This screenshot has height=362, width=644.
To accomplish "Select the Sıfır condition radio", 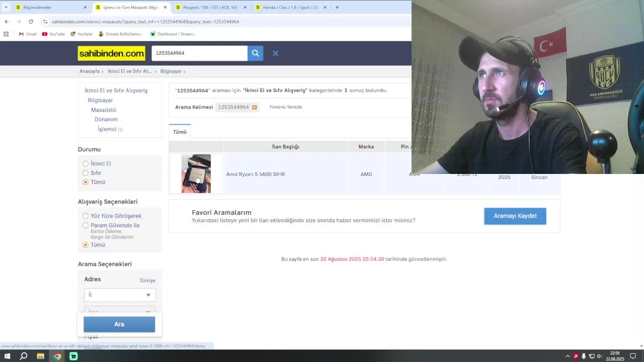I will [86, 173].
